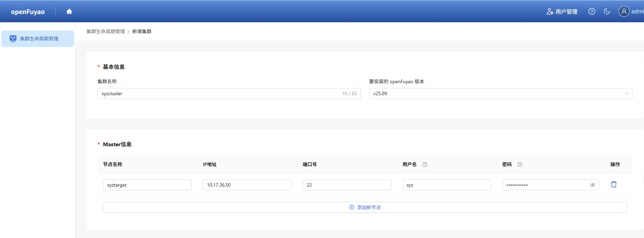Open the help question mark icon

(x=592, y=12)
